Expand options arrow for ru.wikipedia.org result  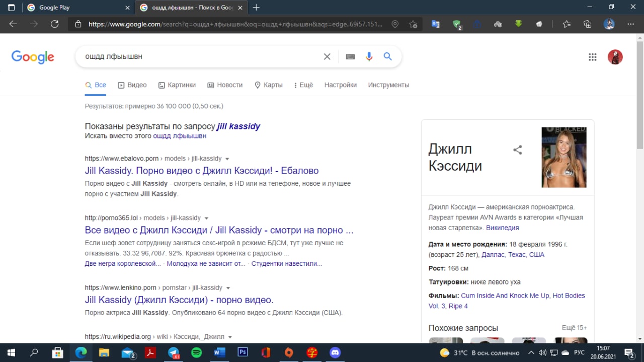click(230, 337)
